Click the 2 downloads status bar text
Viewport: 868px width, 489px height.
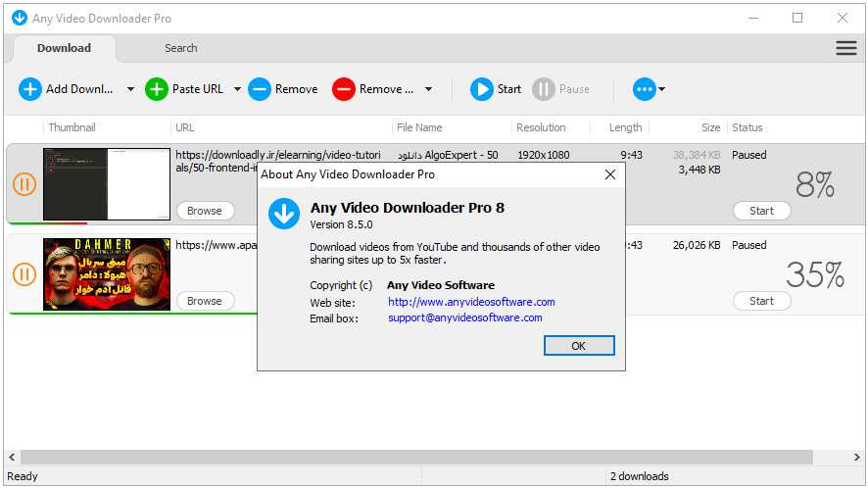pos(640,476)
